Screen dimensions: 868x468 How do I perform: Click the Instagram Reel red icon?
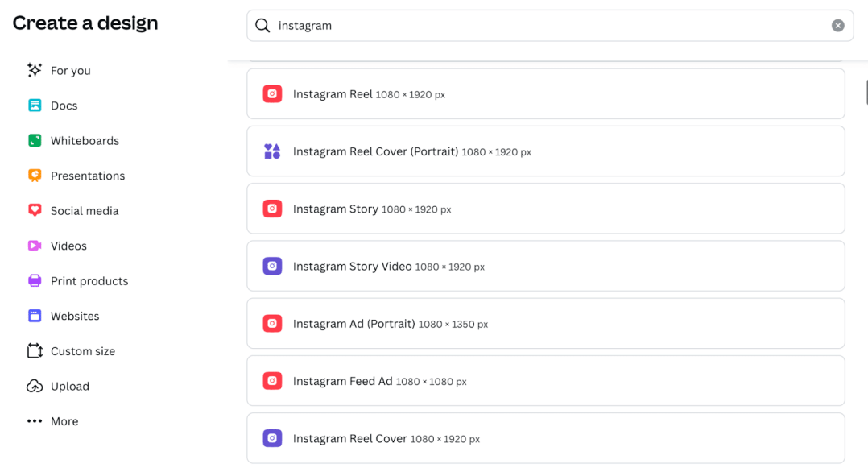pos(272,93)
